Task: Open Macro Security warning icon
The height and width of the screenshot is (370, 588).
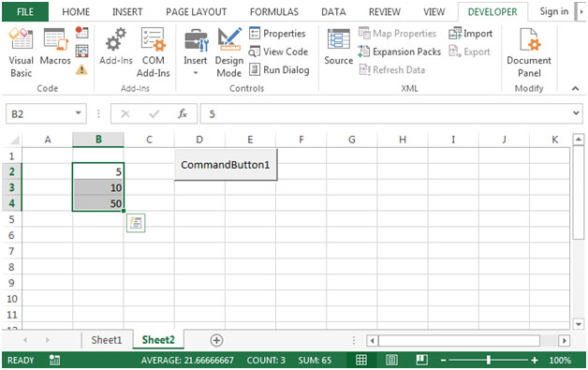Action: pos(81,69)
